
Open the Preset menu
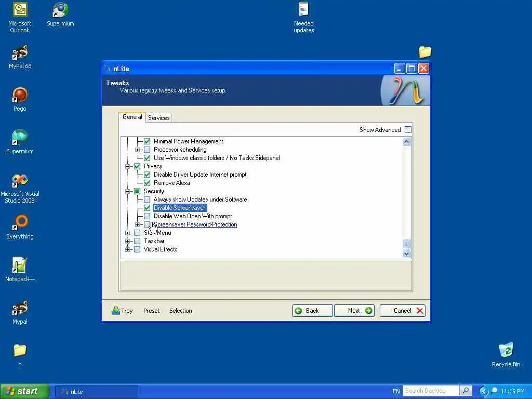pyautogui.click(x=151, y=311)
